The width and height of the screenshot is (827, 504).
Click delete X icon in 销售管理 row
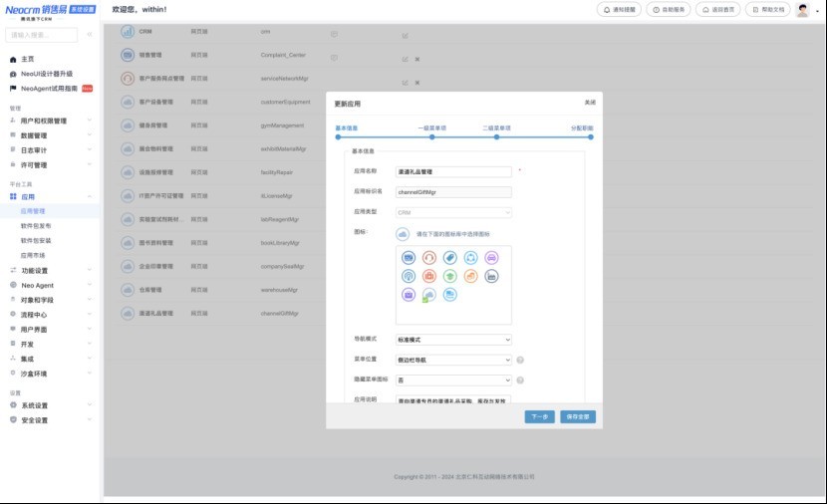point(417,60)
